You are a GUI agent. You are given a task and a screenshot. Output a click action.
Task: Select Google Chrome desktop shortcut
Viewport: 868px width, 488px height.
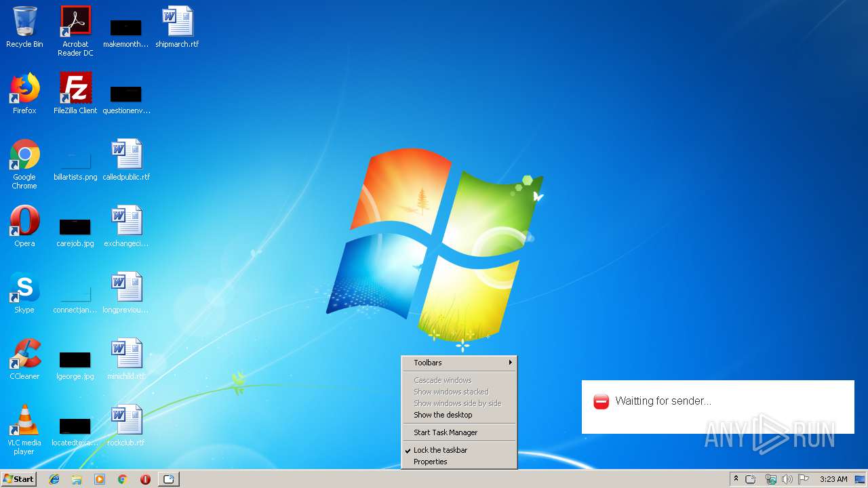[x=24, y=164]
